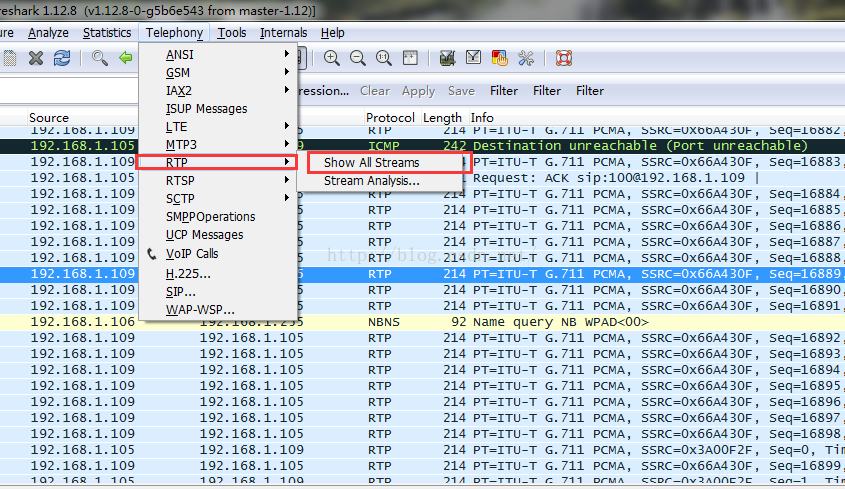Viewport: 845px width, 489px height.
Task: Open the display filters icon
Action: 473,57
